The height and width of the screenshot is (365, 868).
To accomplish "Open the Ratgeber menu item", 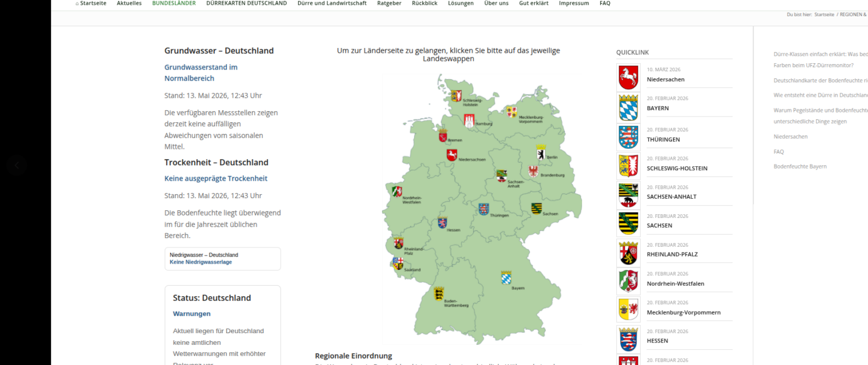I will pos(389,3).
